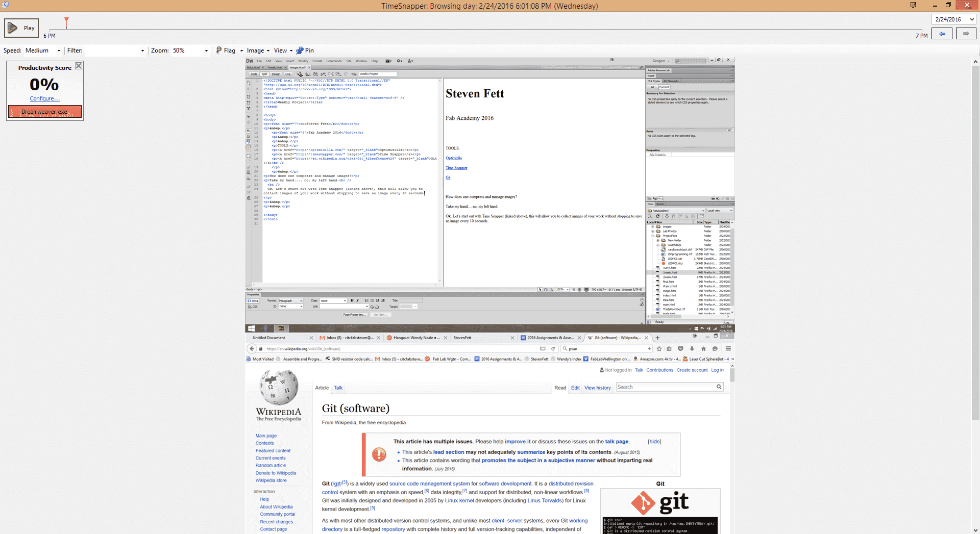Click the Dreamweaver layout icon
The width and height of the screenshot is (980, 534).
point(388,61)
